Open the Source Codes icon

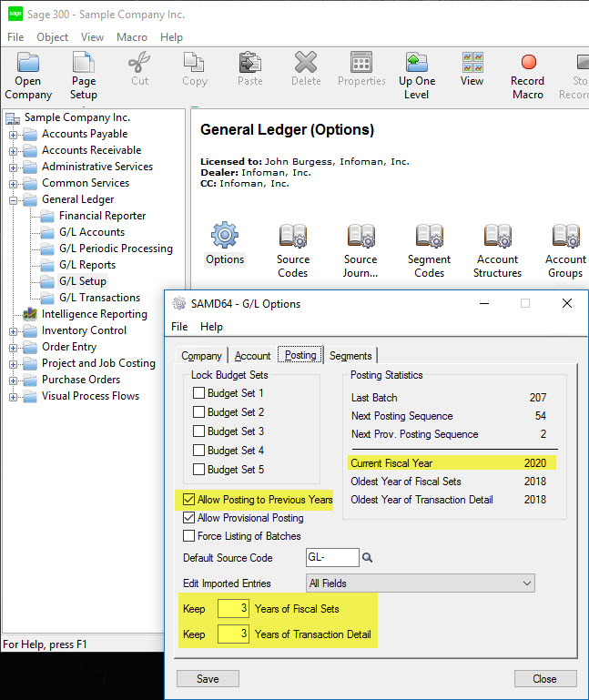(293, 235)
